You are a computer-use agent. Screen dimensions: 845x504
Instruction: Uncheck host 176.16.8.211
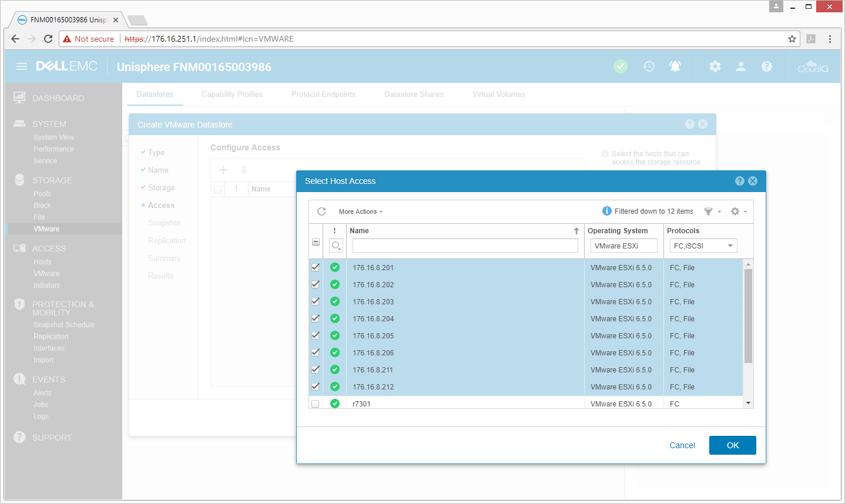pyautogui.click(x=316, y=369)
